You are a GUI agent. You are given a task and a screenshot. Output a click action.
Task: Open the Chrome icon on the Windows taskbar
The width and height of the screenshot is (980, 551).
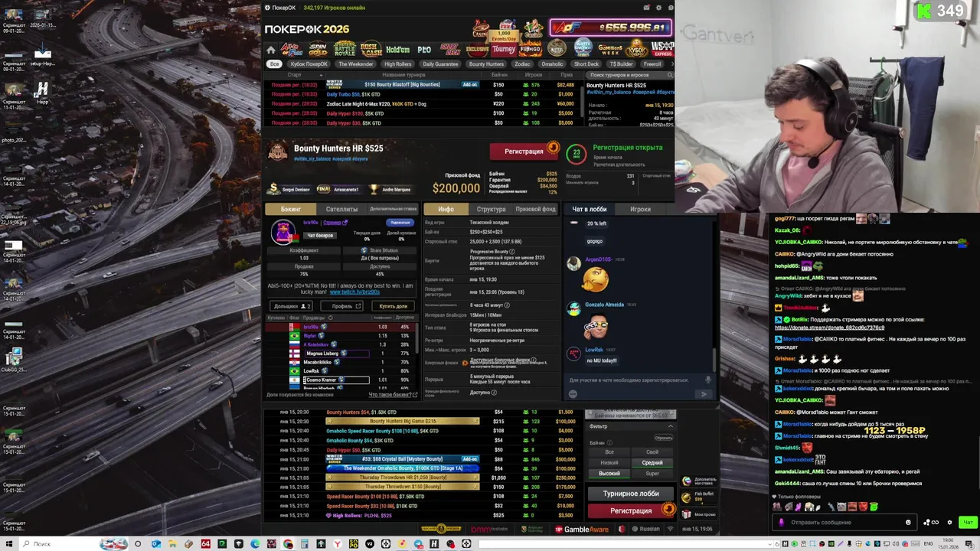point(288,544)
